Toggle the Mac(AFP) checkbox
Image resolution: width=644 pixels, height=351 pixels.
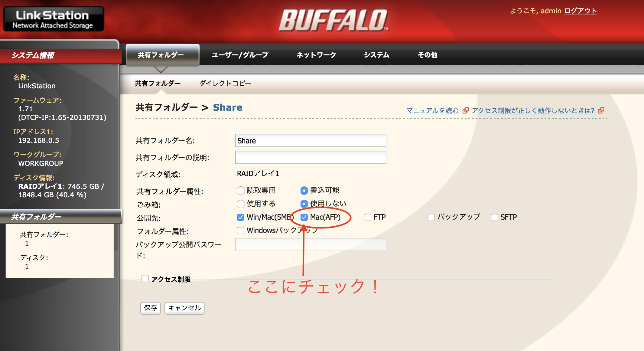[304, 217]
